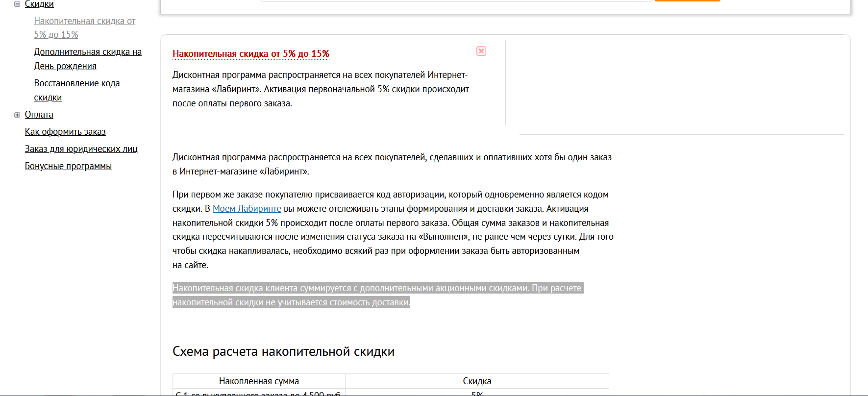
Task: Click the Моем Лабиринте hyperlink
Action: tap(247, 209)
